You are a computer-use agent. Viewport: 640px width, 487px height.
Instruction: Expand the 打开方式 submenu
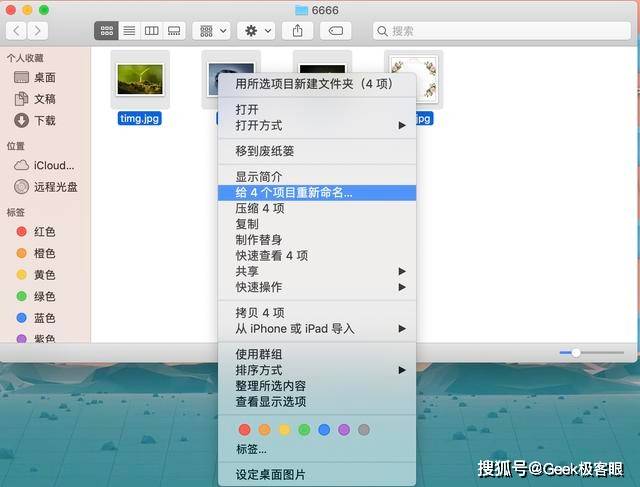[x=317, y=125]
